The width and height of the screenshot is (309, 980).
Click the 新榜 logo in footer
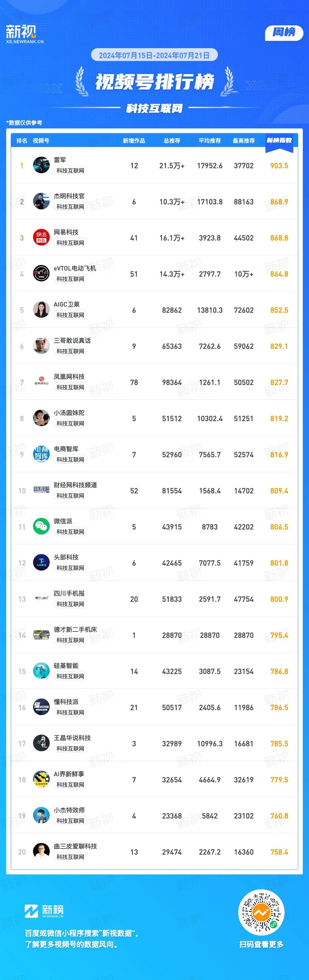tap(44, 911)
